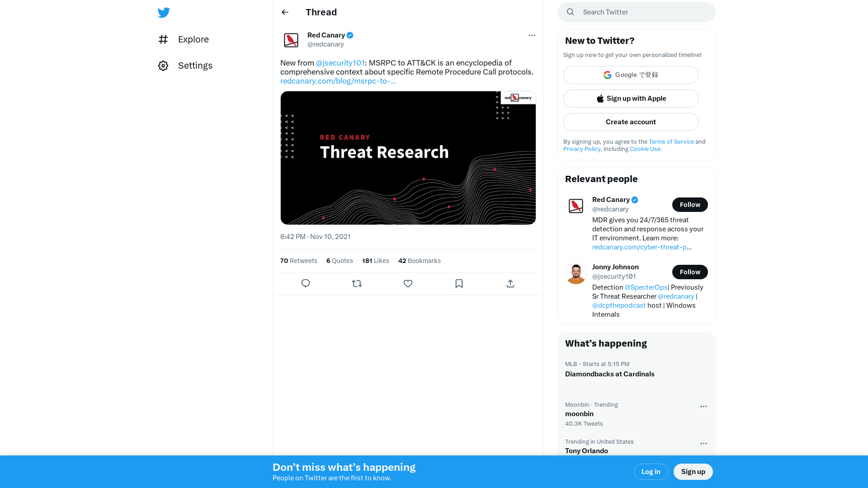View the 6 Quotes list
868x488 pixels.
(340, 261)
